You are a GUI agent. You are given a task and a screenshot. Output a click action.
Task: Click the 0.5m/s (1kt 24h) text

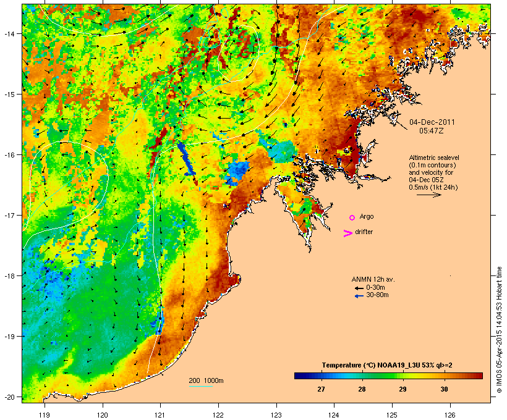point(433,187)
